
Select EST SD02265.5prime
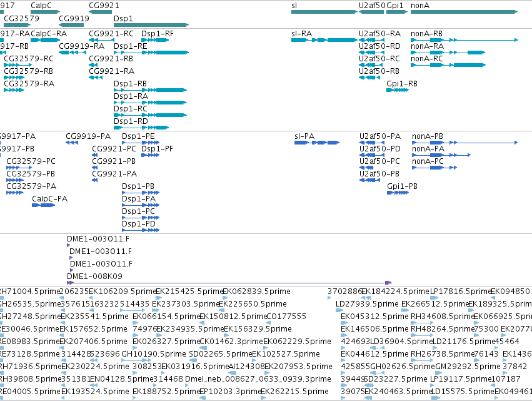point(221,354)
